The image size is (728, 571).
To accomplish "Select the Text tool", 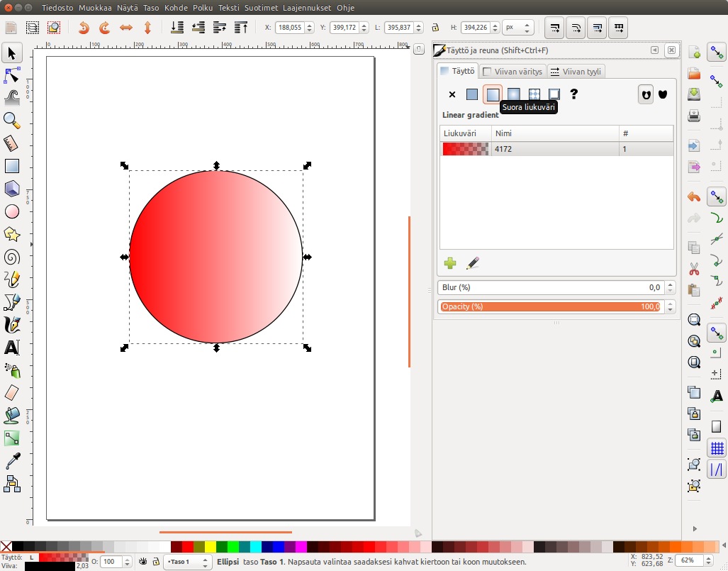I will click(12, 348).
